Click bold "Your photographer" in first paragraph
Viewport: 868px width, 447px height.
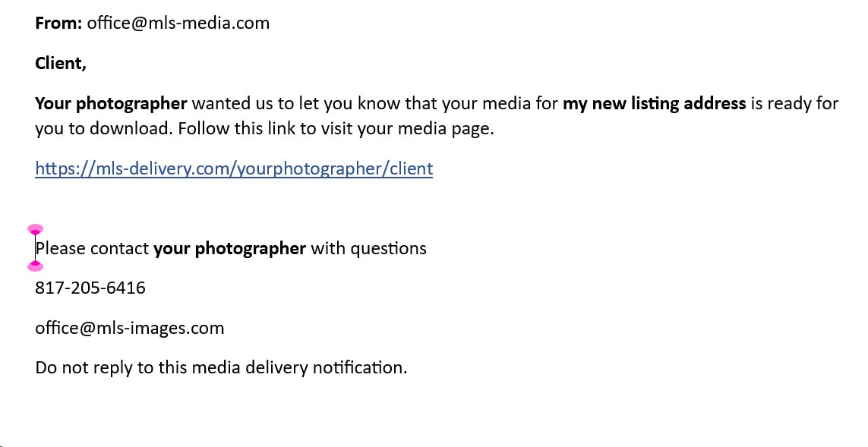(x=111, y=103)
